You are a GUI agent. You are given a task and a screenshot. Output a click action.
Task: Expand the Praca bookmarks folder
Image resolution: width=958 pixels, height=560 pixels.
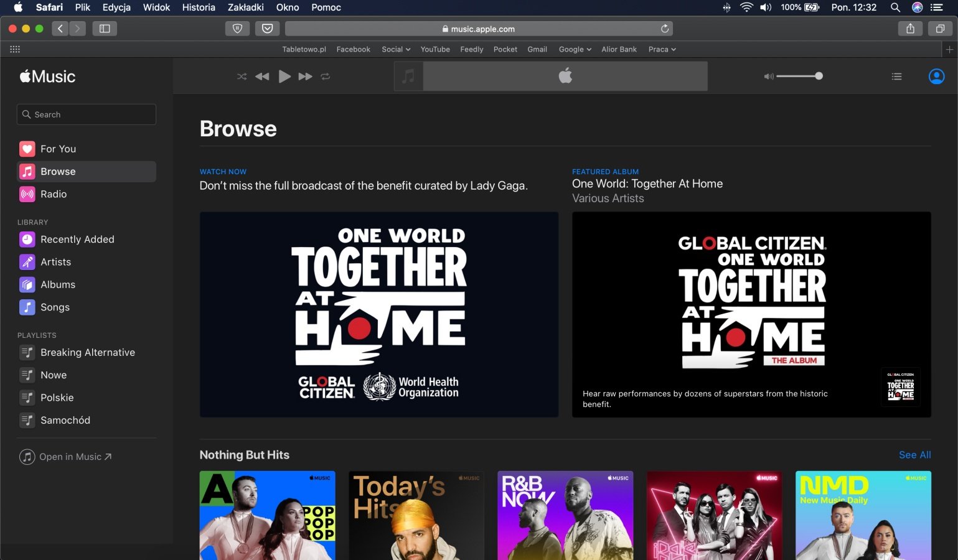pos(662,49)
